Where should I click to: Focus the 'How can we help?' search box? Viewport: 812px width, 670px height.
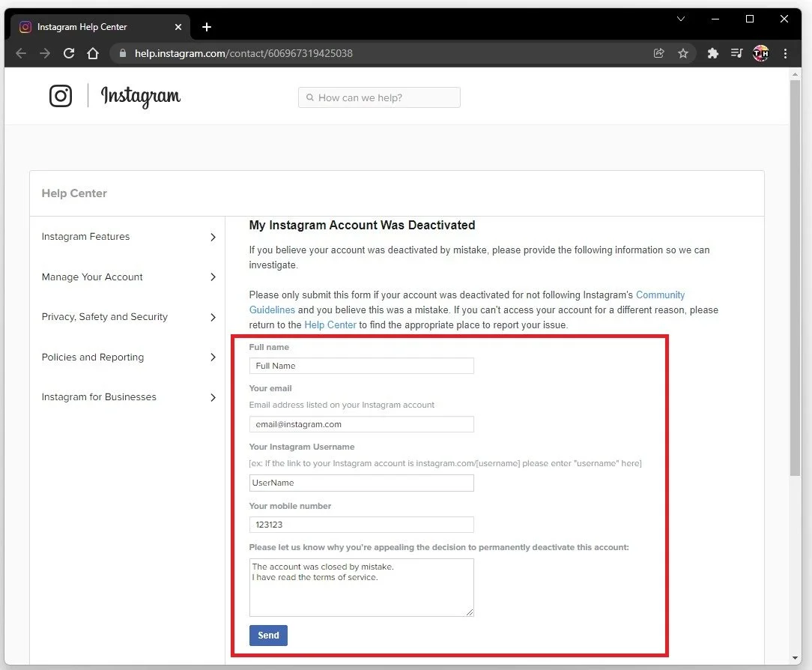379,97
